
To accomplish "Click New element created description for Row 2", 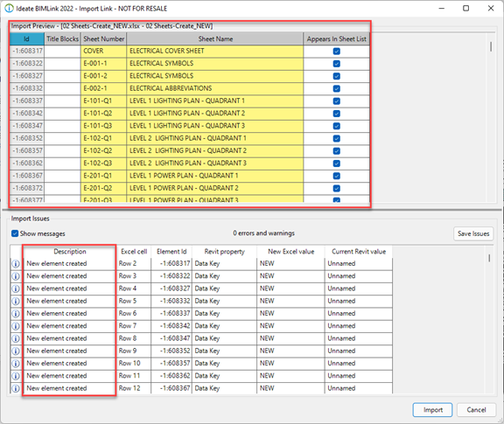I will [69, 264].
